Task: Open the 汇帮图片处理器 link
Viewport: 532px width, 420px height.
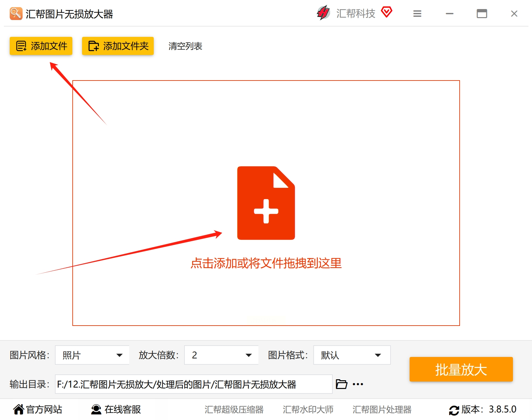Action: (382, 410)
